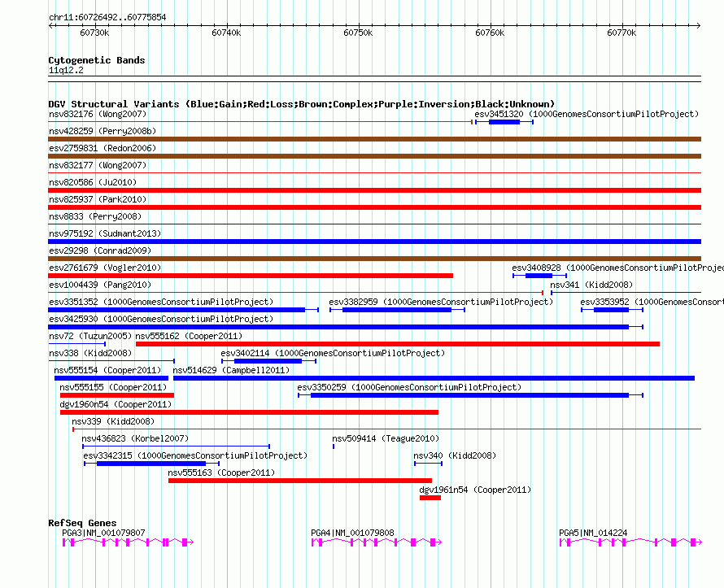The height and width of the screenshot is (588, 724).
Task: Click the red bar under nsv555162
Action: 398,344
